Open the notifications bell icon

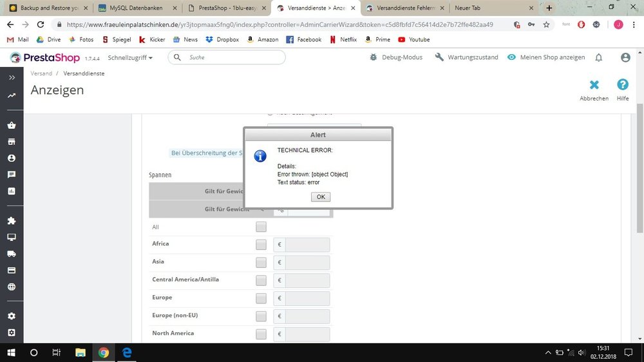599,57
